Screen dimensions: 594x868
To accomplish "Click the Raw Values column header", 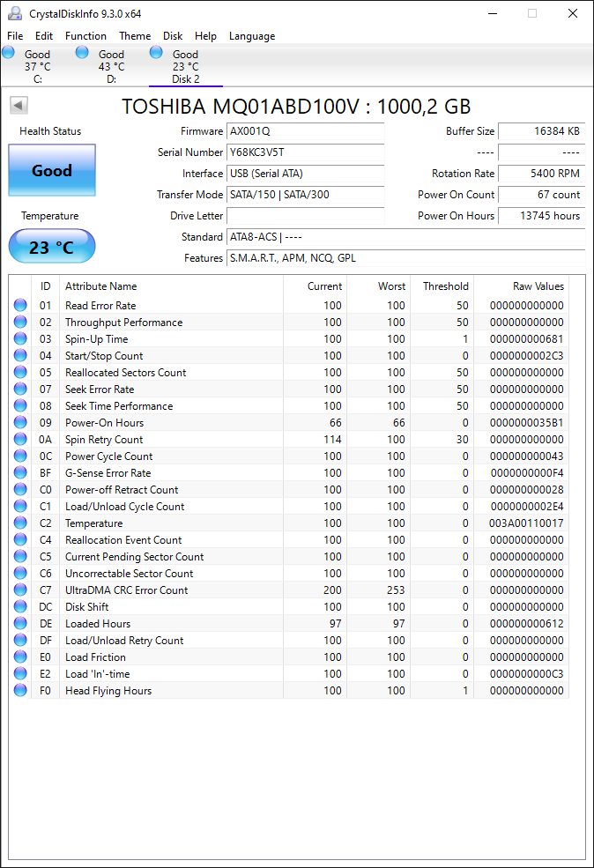I will (522, 286).
